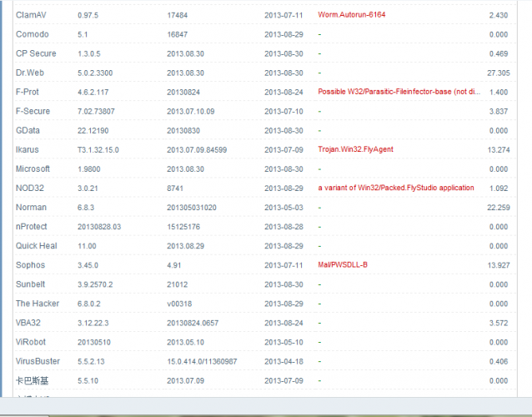Click VBA32 database version 20130824.0657
The width and height of the screenshot is (532, 417).
coord(197,323)
